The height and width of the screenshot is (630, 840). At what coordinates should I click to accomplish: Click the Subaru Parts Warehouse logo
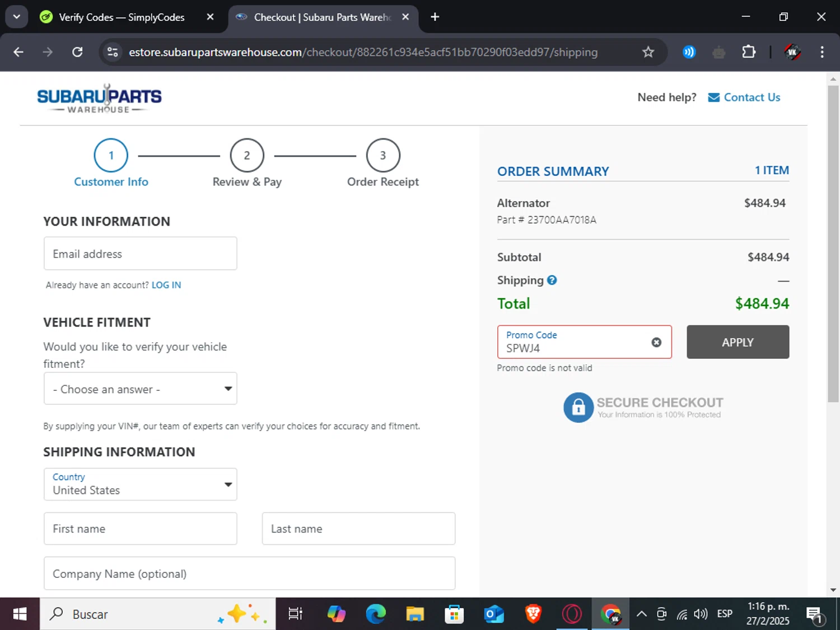99,99
